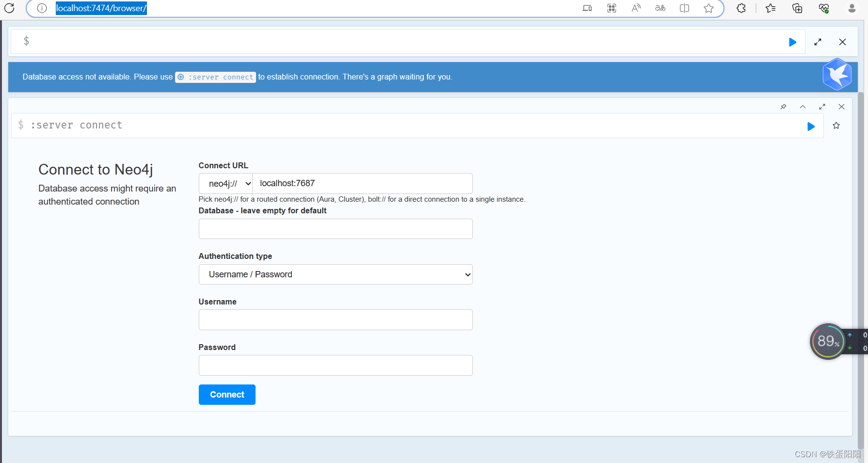Click the Authentication type label

235,256
